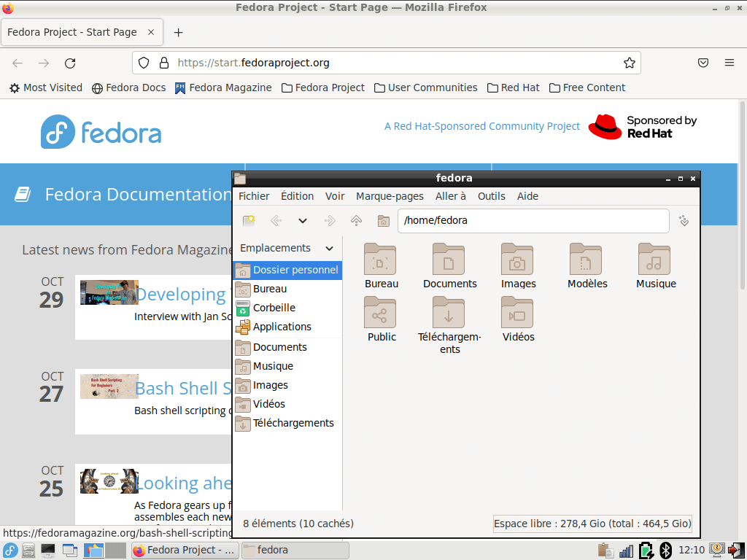Switch to fedora file manager taskbar button
747x560 pixels.
(x=295, y=551)
